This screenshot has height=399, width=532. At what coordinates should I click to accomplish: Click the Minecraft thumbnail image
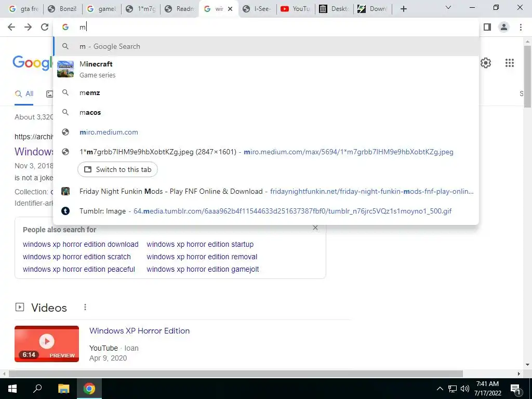tap(65, 69)
